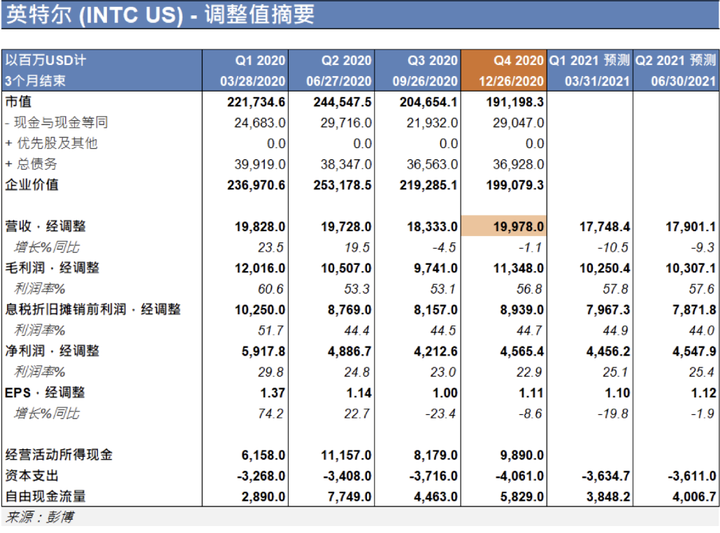Click the title 英特尔 (INTC US) - 调整值摘要

pyautogui.click(x=160, y=14)
